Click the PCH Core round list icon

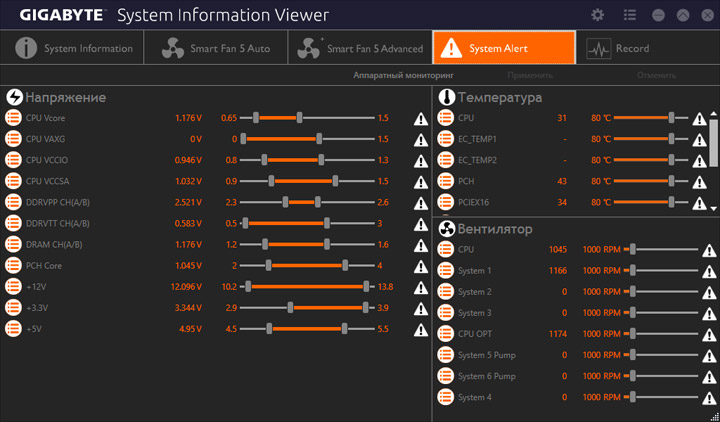[x=13, y=265]
